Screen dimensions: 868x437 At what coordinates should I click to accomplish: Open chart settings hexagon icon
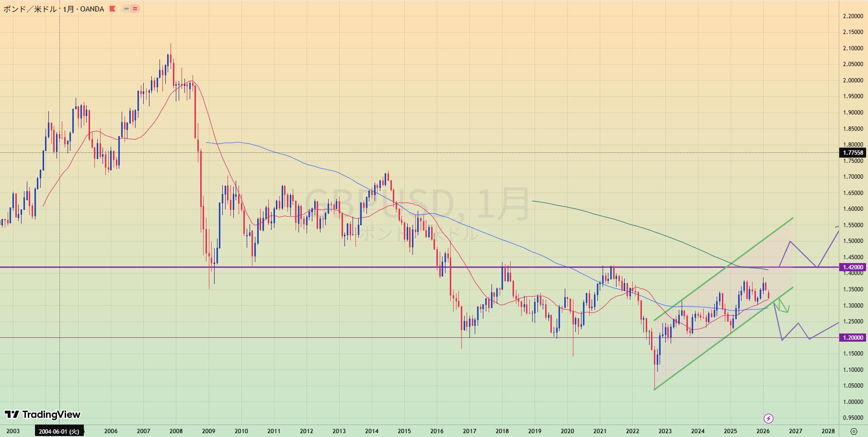click(x=853, y=431)
